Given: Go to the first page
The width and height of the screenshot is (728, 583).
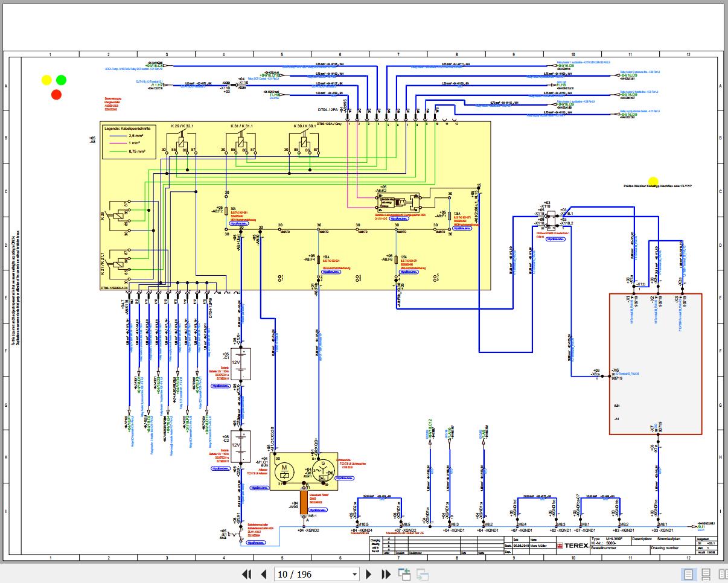Looking at the screenshot, I should pyautogui.click(x=246, y=574).
